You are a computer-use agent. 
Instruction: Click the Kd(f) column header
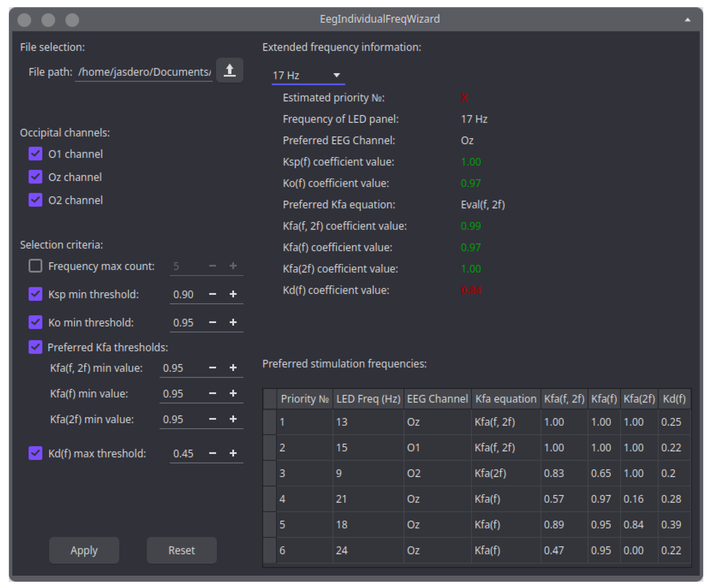point(674,399)
